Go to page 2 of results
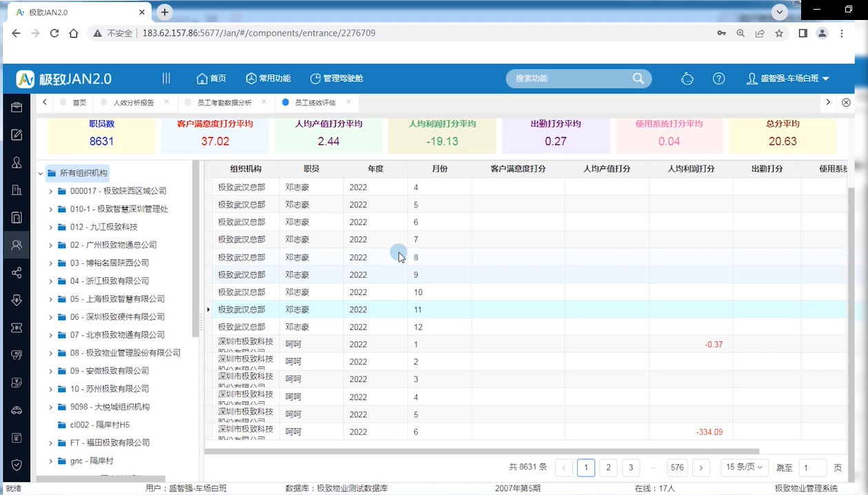The image size is (868, 495). tap(608, 467)
